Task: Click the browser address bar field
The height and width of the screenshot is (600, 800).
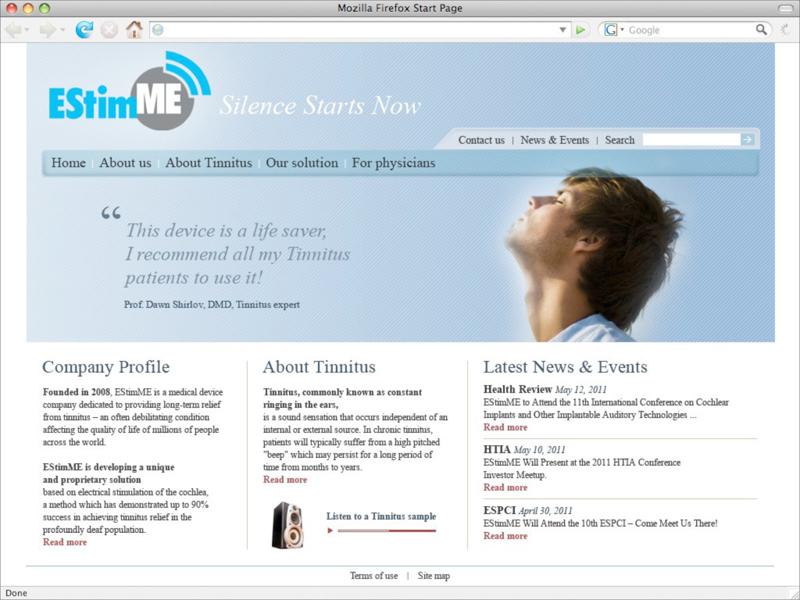Action: (360, 30)
